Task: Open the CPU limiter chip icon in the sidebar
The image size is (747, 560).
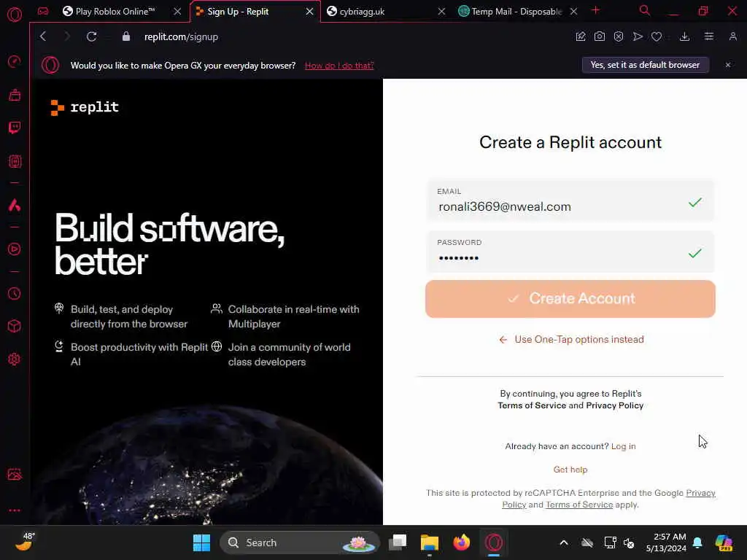Action: tap(15, 161)
